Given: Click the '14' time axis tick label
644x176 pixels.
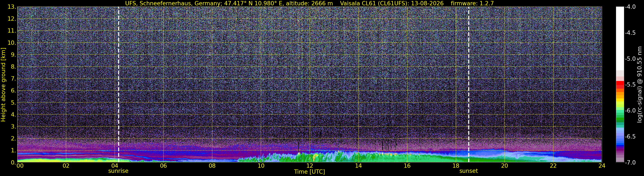Looking at the screenshot, I should click(x=358, y=166).
